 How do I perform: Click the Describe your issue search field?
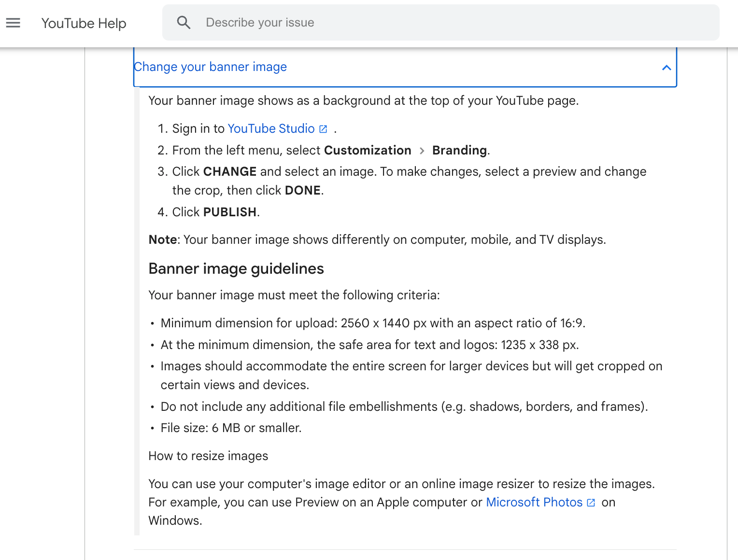pos(440,23)
